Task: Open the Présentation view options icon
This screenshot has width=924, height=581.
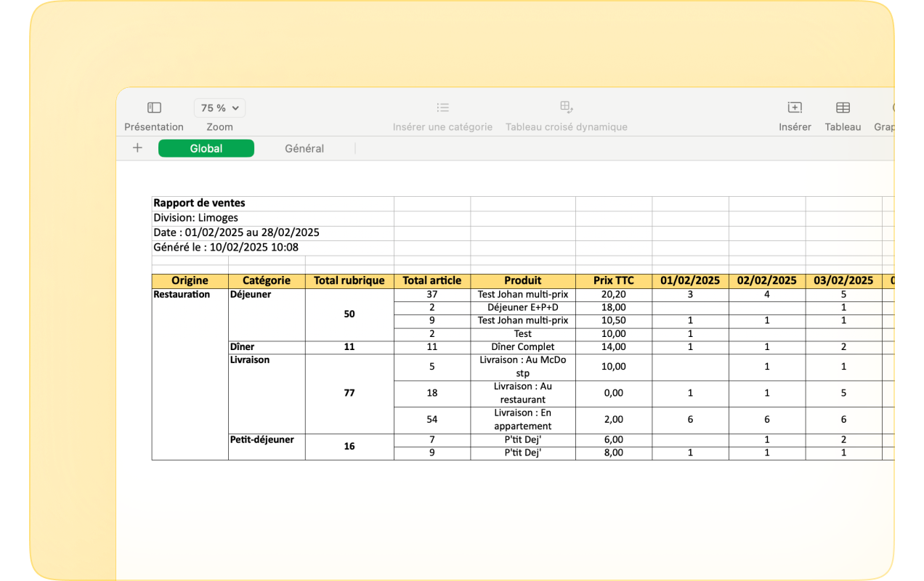Action: click(x=154, y=108)
